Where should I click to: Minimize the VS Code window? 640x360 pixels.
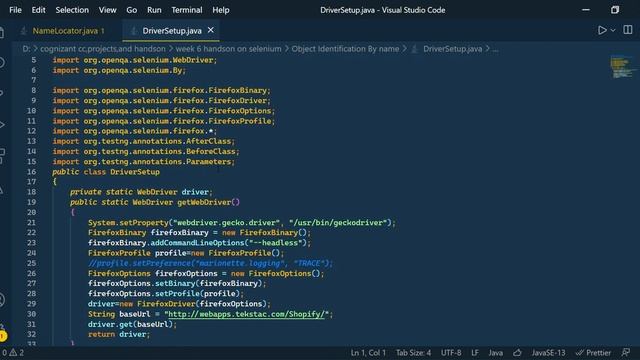pyautogui.click(x=586, y=10)
